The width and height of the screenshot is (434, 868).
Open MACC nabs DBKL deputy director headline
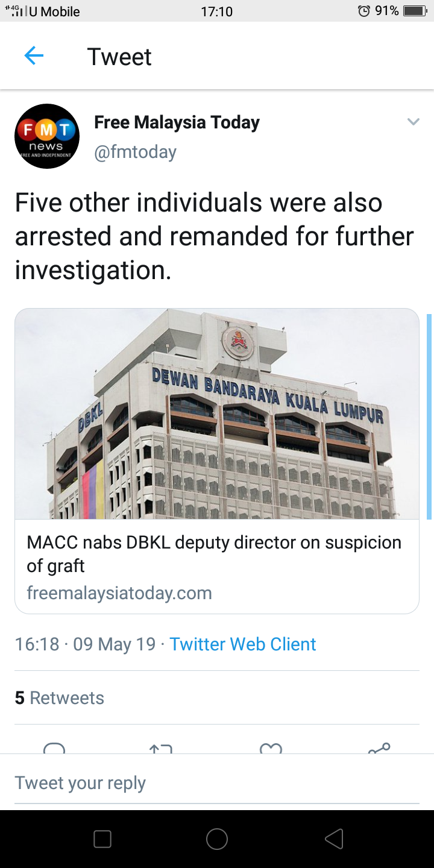(214, 554)
